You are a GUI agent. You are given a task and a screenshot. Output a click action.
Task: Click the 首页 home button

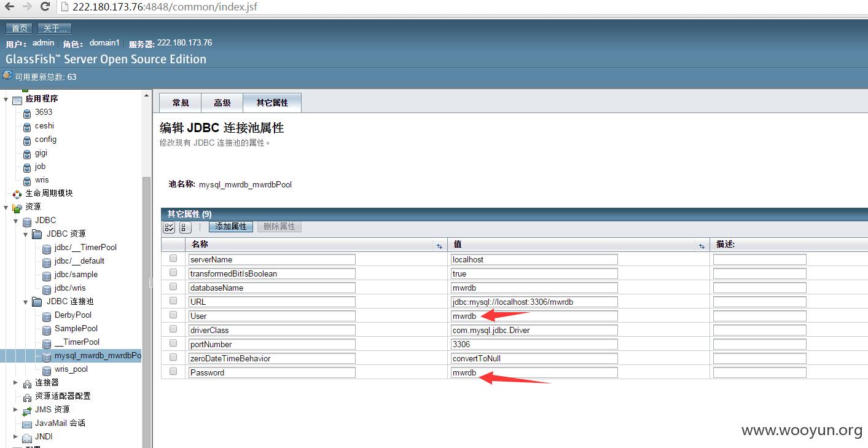click(x=20, y=28)
